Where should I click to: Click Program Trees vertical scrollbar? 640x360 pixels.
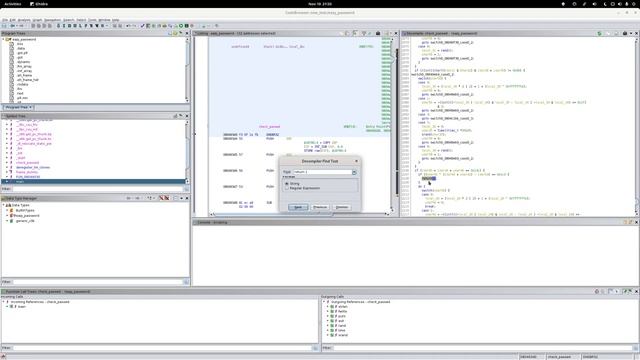click(x=187, y=69)
